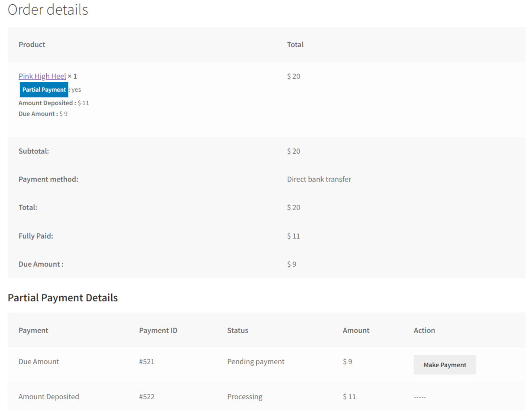Click the Due Amount row label in payments table

pyautogui.click(x=39, y=362)
